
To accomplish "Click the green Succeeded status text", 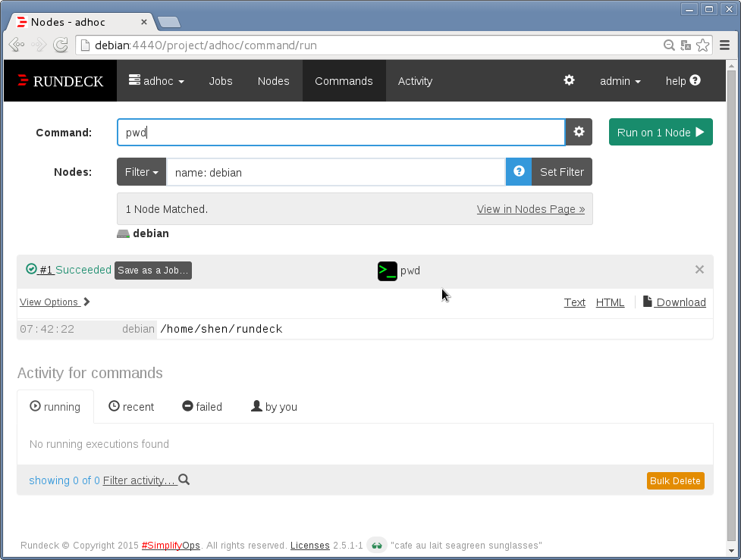I will 83,270.
